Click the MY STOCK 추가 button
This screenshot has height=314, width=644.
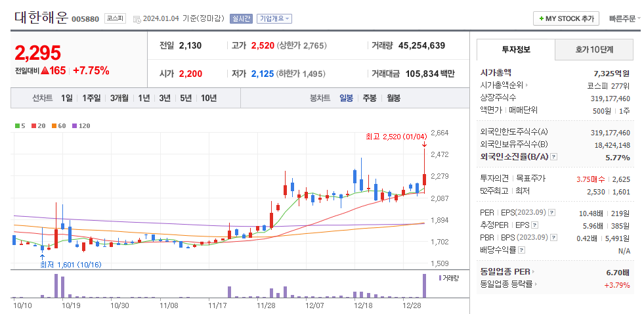pos(566,18)
